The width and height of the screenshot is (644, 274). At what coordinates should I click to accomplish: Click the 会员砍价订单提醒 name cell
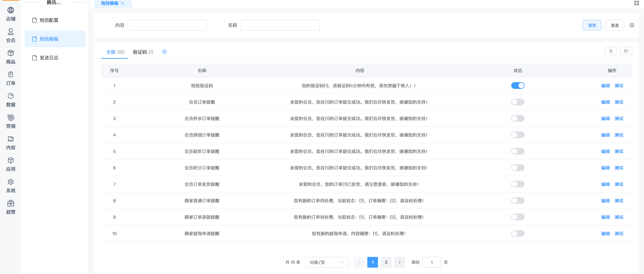[x=202, y=151]
